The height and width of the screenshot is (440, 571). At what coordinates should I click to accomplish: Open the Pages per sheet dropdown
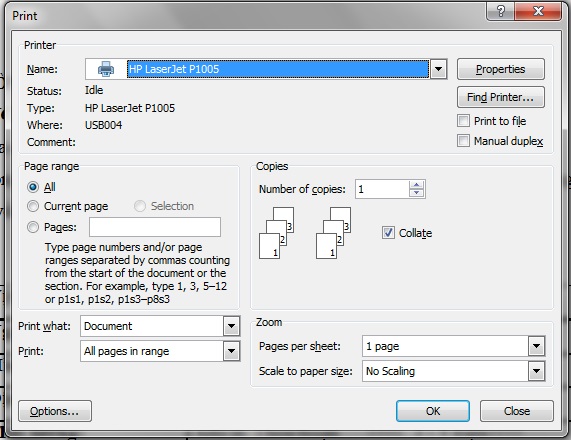[x=536, y=346]
